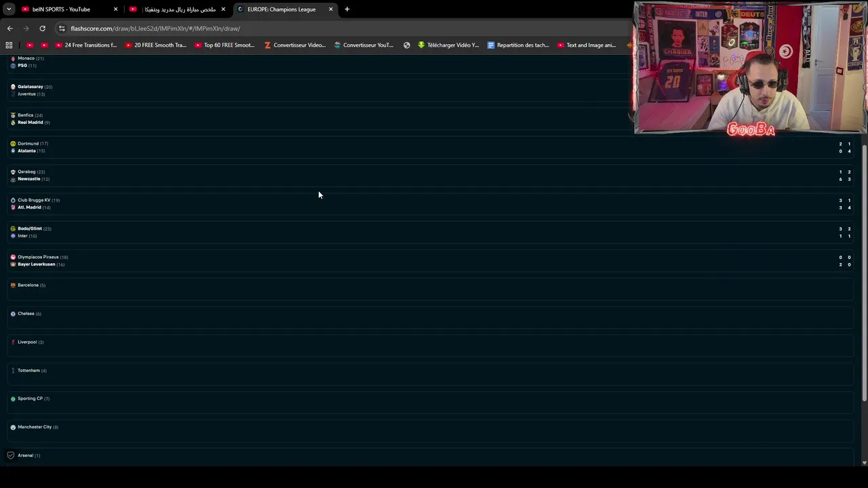Open the 20 FREE Smooth Tra... bookmark

[x=156, y=45]
